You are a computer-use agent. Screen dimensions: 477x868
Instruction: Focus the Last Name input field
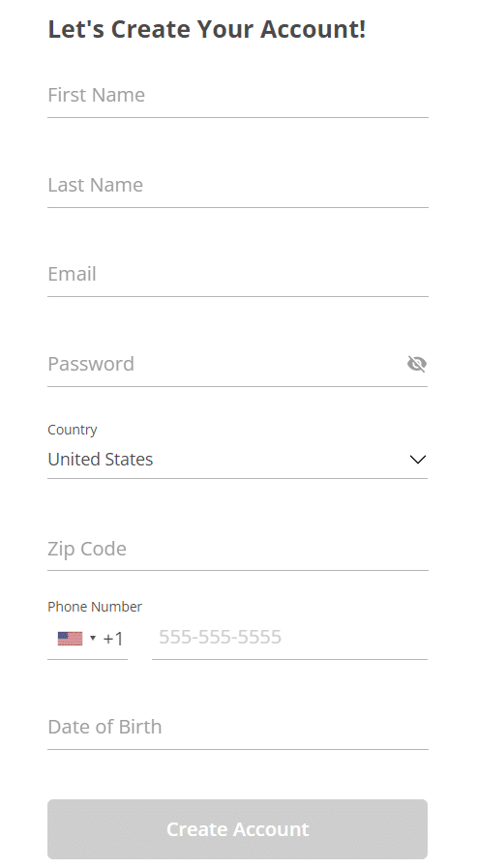point(238,185)
